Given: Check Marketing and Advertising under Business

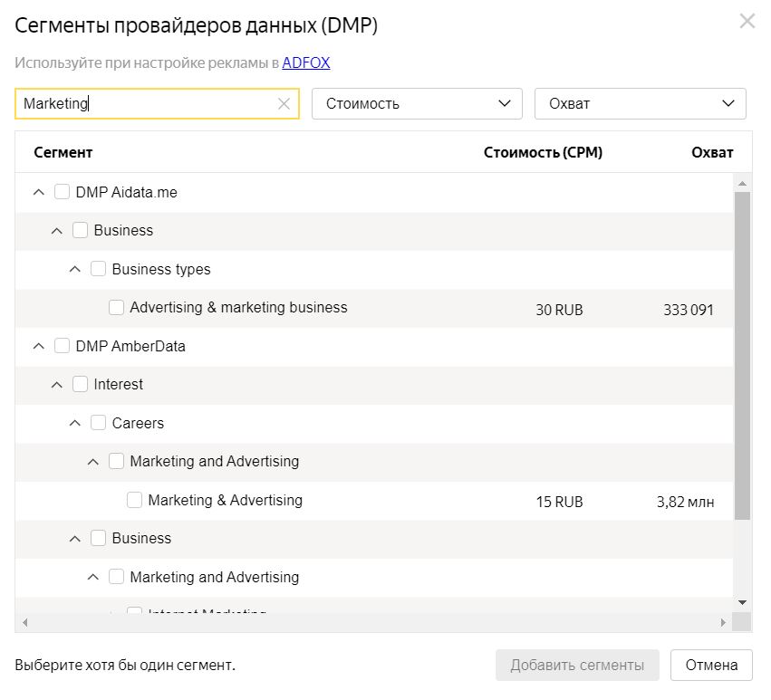Looking at the screenshot, I should [x=117, y=576].
